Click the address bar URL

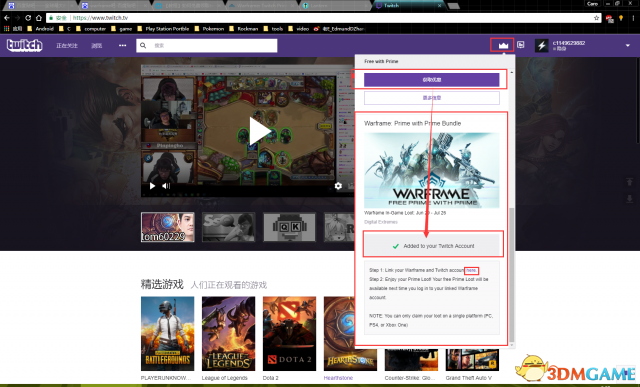coord(100,18)
